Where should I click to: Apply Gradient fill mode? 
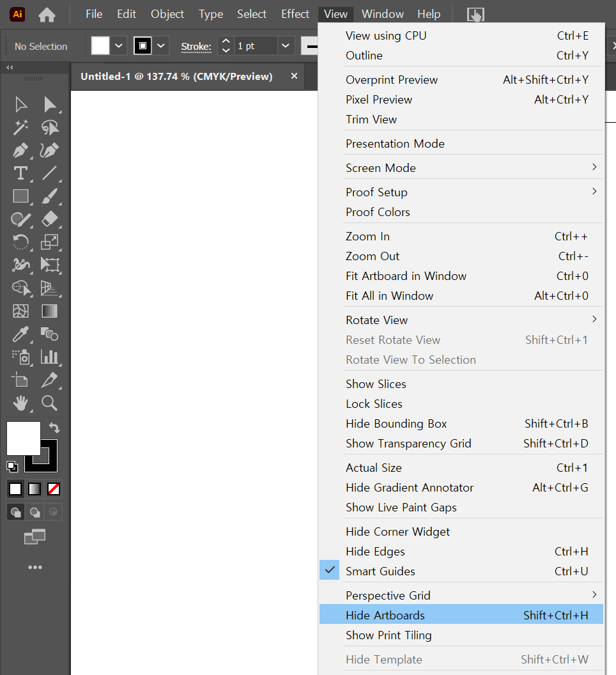coord(35,489)
